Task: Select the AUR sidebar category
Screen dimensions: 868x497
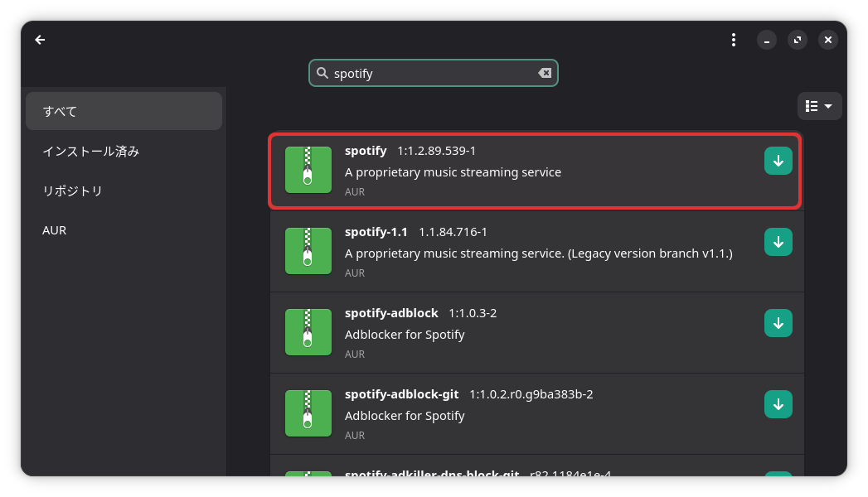Action: click(124, 230)
